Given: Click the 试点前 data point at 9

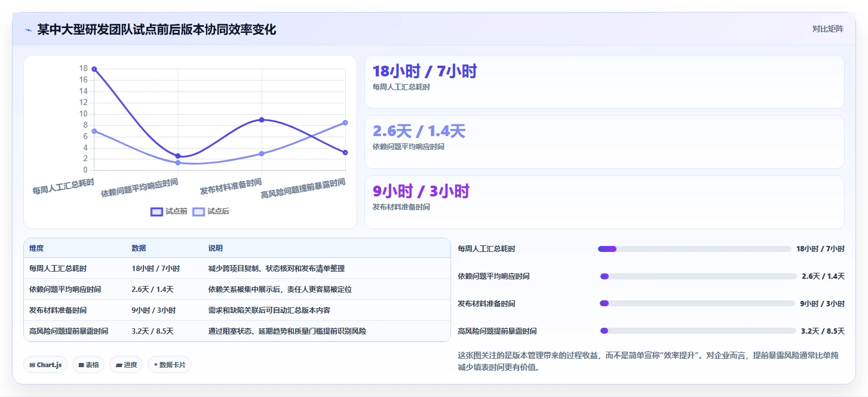Looking at the screenshot, I should [x=262, y=120].
